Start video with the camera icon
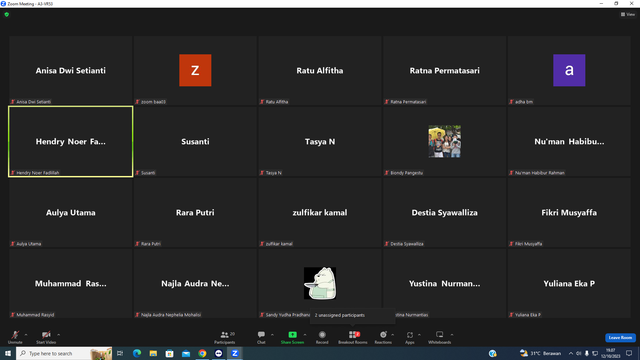 (x=46, y=337)
